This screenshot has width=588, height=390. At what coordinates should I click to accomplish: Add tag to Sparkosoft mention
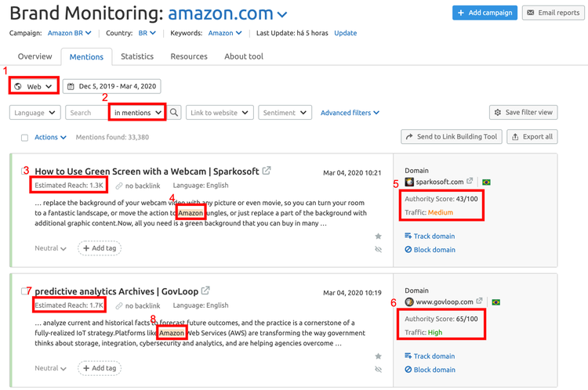tap(100, 248)
